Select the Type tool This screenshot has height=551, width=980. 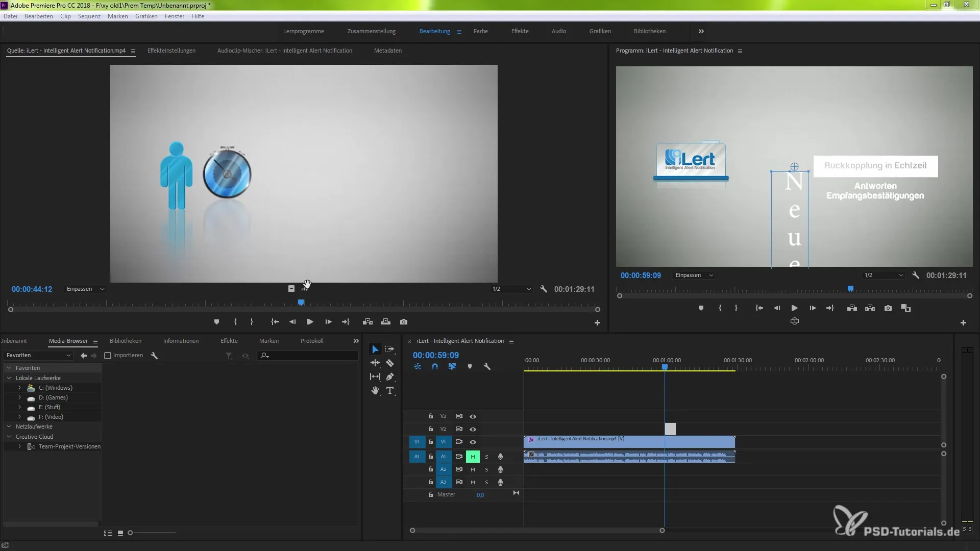[390, 391]
